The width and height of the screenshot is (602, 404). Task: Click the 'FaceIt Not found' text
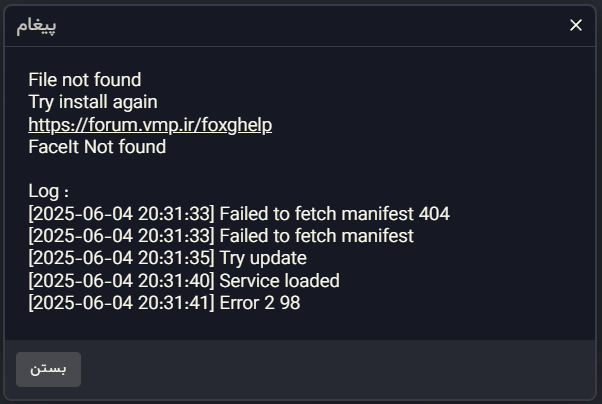pyautogui.click(x=97, y=147)
